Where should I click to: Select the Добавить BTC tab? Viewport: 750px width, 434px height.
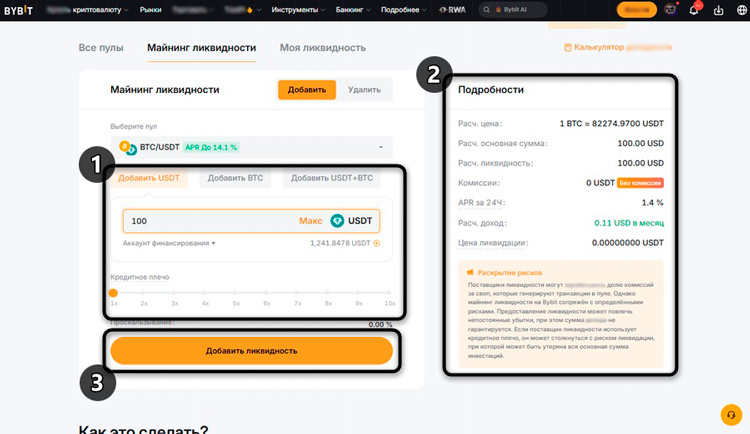click(235, 178)
